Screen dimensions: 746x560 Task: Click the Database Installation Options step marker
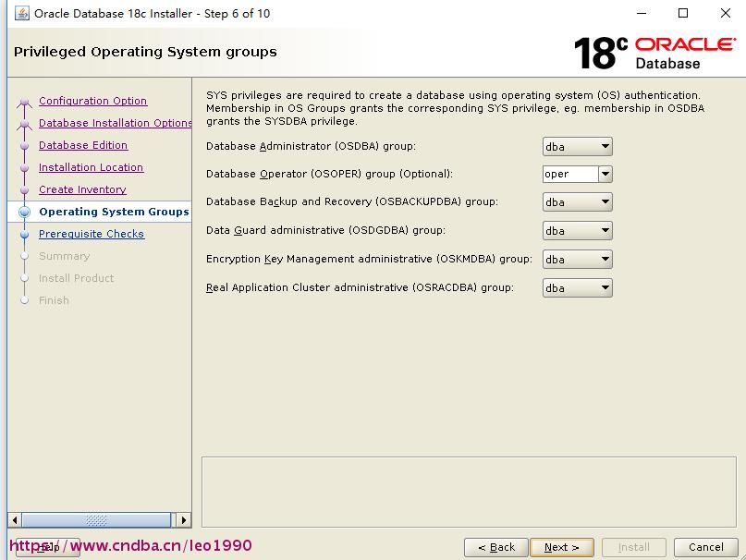point(24,124)
